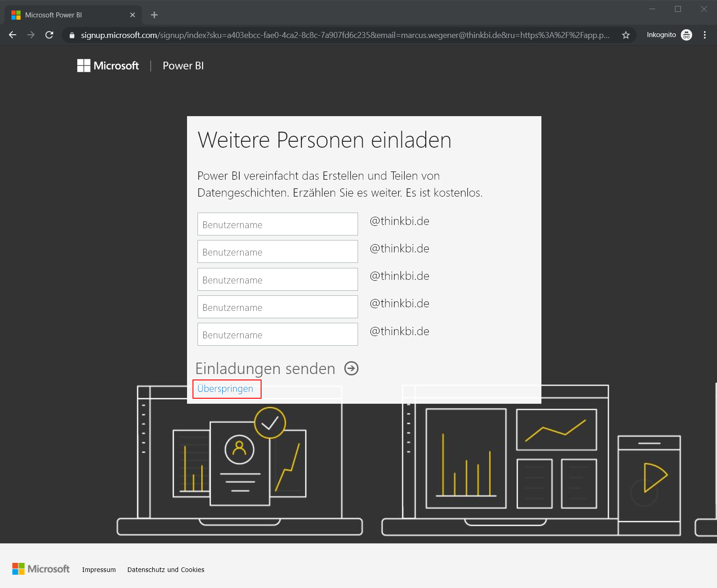Click the Inkognito label text
The image size is (717, 588).
coord(661,35)
